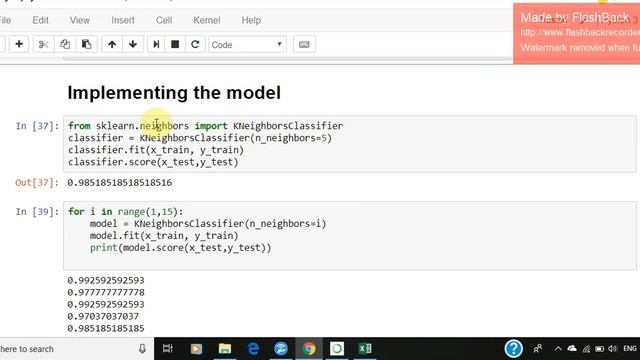Click the blue help question mark tray icon
This screenshot has height=360, width=640.
click(513, 349)
